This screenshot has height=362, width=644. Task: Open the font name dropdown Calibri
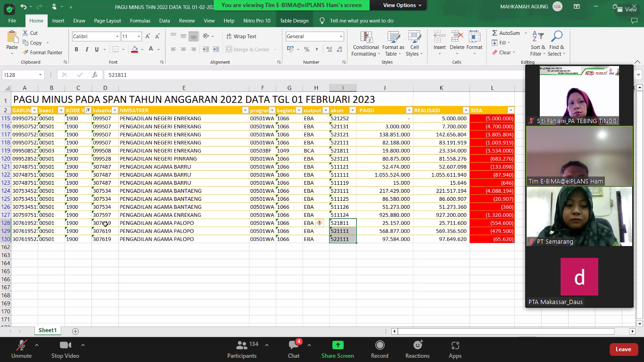pos(117,37)
